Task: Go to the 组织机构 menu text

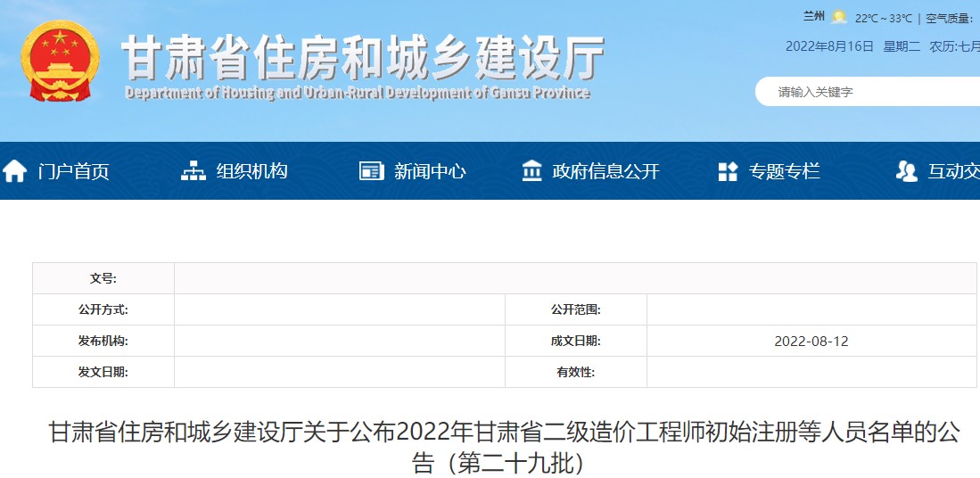Action: tap(251, 171)
